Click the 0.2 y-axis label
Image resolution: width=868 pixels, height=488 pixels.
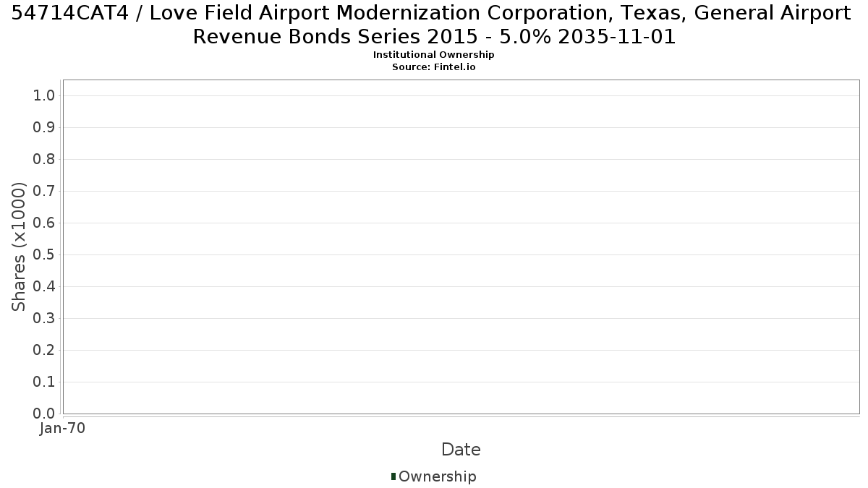click(x=45, y=350)
